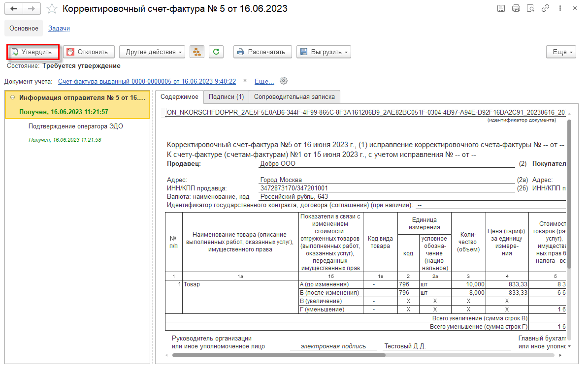Click the ИНН/КПП value 3472873170/347201001
This screenshot has width=588, height=370.
[x=294, y=188]
